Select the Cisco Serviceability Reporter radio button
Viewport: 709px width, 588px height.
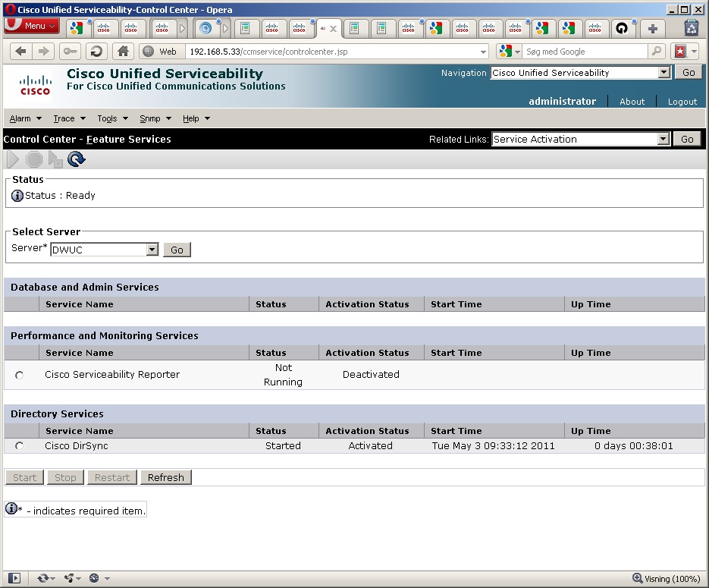click(x=19, y=375)
